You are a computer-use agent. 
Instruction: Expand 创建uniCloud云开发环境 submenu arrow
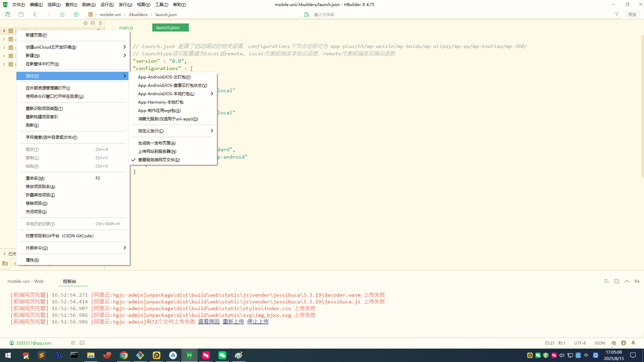pos(124,47)
